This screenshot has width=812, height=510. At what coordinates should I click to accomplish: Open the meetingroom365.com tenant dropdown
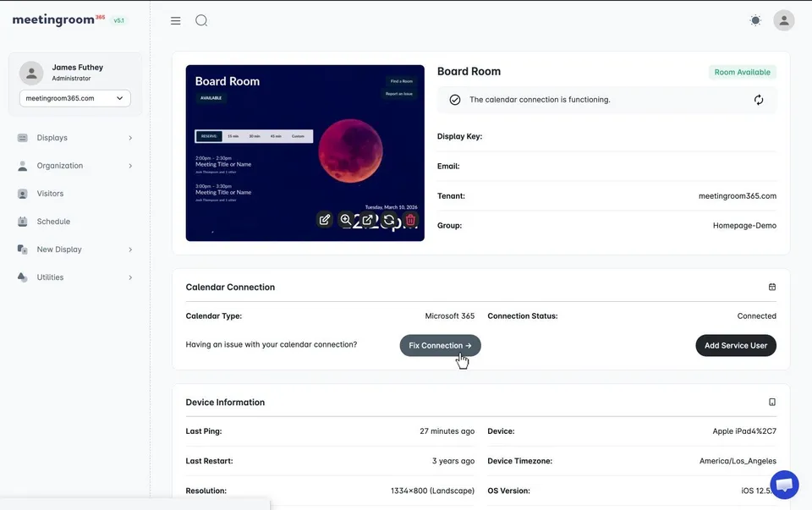tap(75, 98)
